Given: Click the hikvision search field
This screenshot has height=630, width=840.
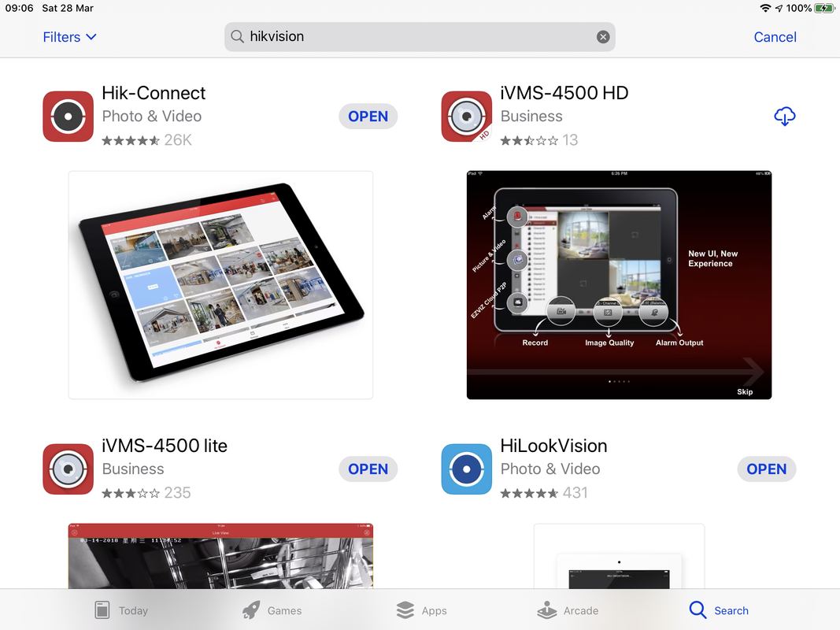Looking at the screenshot, I should pos(420,37).
